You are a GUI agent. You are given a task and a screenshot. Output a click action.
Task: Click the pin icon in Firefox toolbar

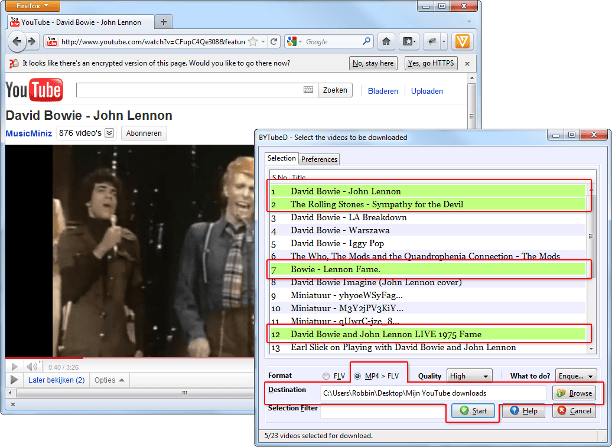pyautogui.click(x=432, y=41)
